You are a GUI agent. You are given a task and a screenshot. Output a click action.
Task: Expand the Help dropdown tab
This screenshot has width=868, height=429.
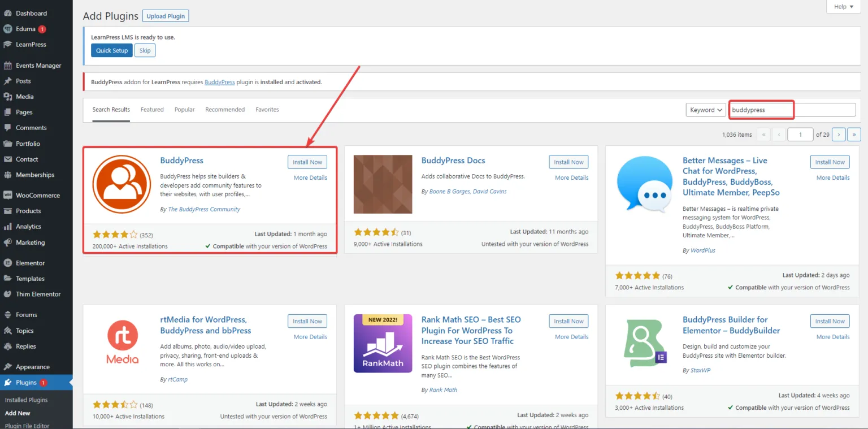pyautogui.click(x=844, y=7)
